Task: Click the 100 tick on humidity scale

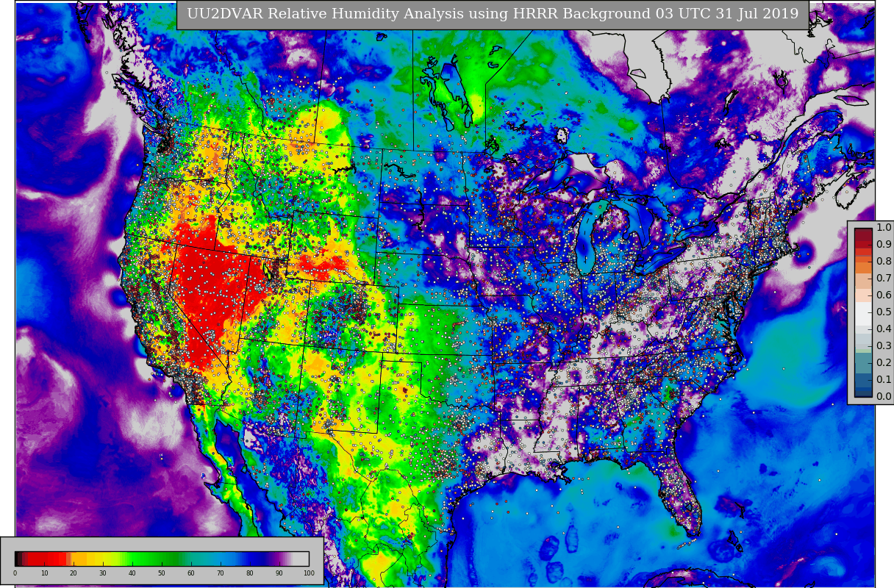Action: [x=309, y=573]
